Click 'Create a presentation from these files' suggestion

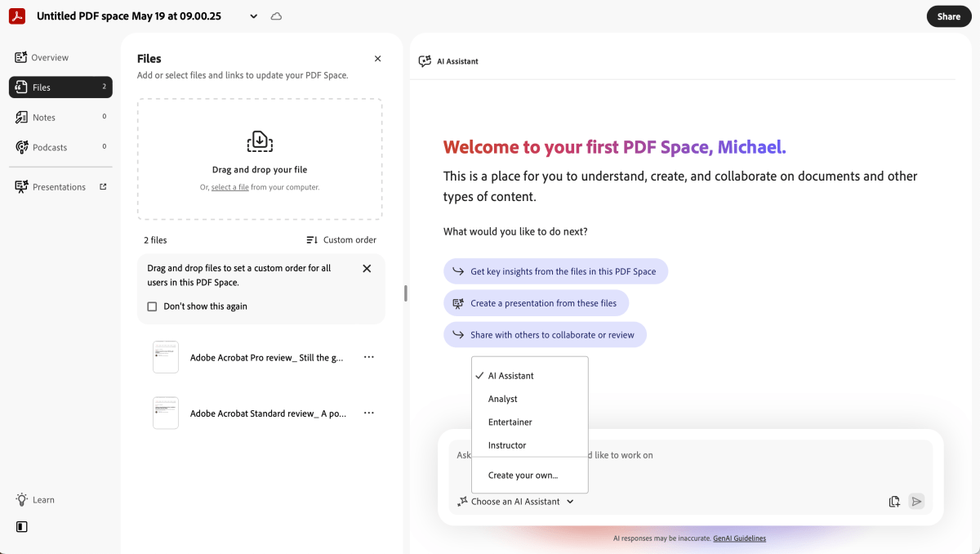(536, 303)
